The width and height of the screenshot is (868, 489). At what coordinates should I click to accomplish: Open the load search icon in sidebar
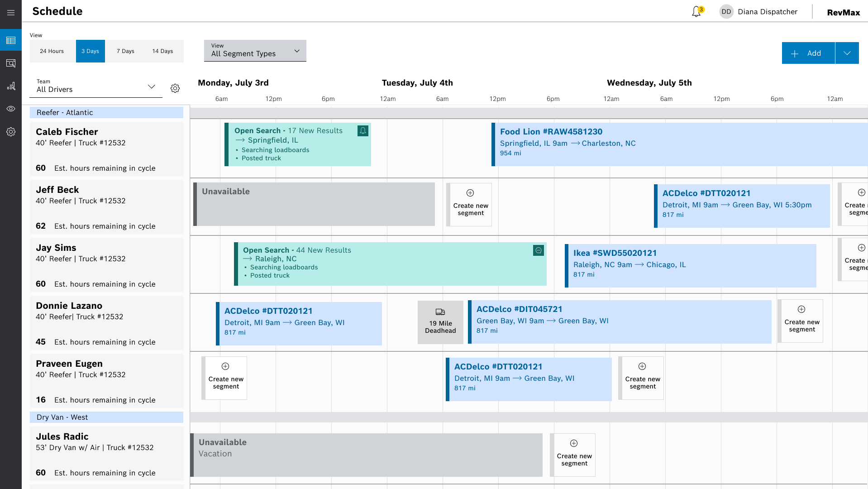click(x=11, y=63)
